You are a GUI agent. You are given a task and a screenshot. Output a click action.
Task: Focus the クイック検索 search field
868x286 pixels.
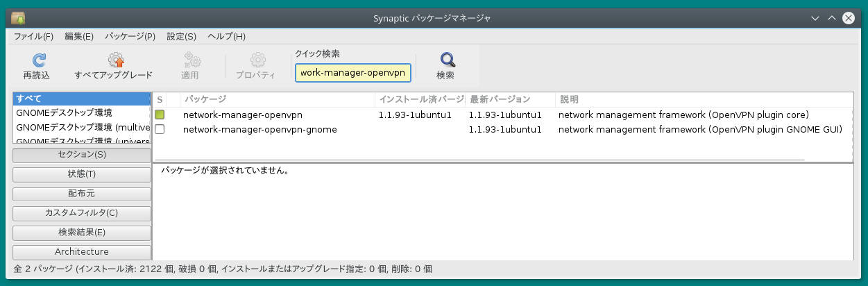353,73
